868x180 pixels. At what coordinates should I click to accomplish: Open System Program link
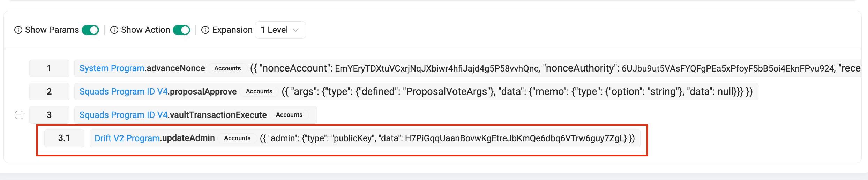tap(112, 68)
